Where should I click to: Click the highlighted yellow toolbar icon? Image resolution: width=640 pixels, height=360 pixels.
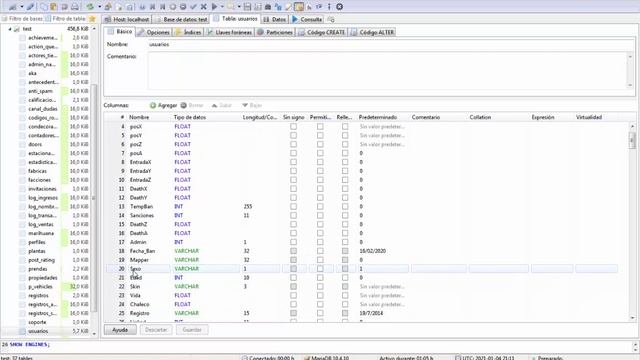(299, 7)
